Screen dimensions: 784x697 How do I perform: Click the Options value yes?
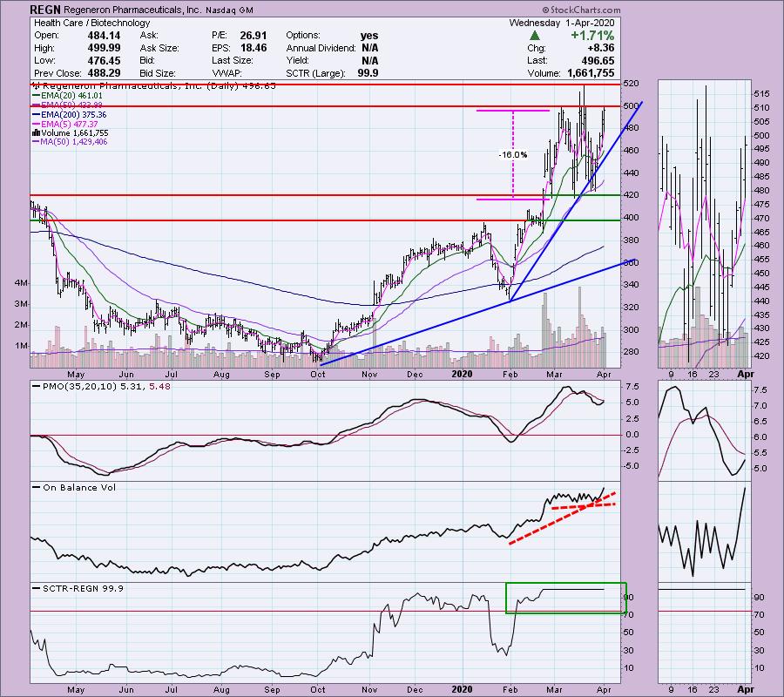[x=369, y=36]
